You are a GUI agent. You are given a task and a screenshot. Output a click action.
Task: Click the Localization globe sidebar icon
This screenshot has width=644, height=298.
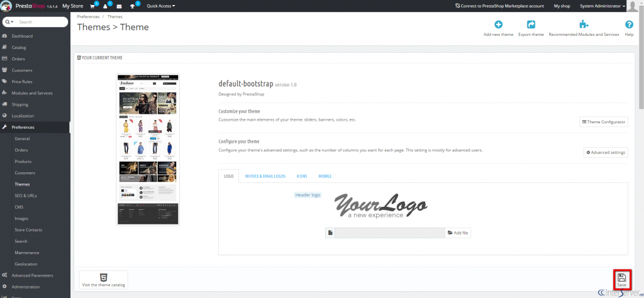(4, 116)
